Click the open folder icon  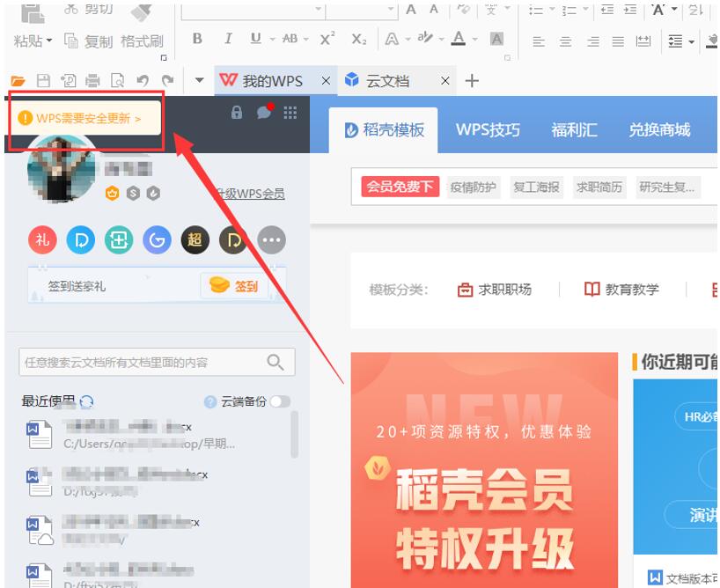pos(18,81)
